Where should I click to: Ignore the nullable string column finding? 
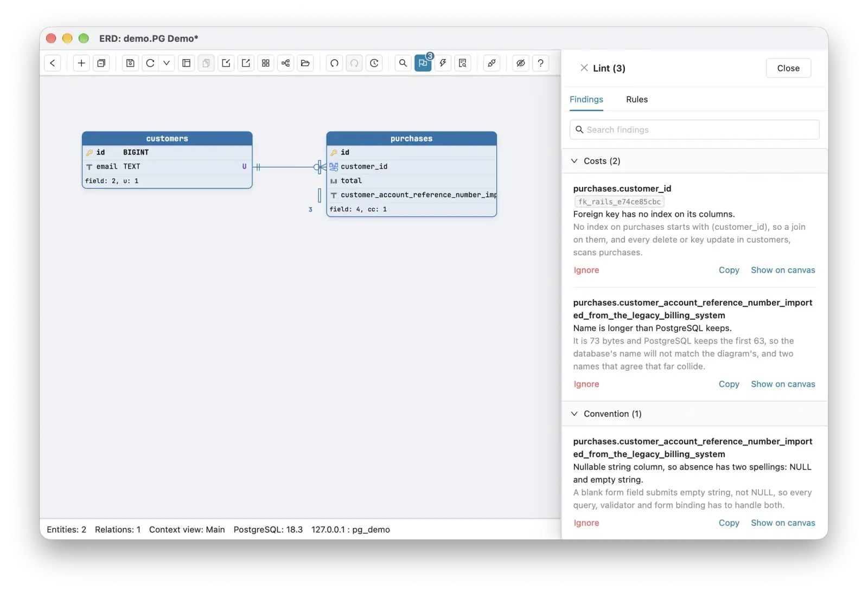586,523
